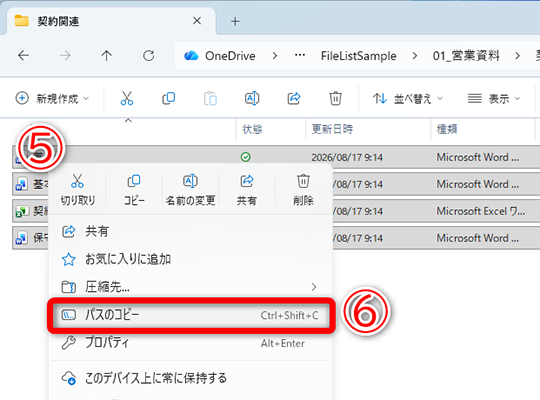Open the 表示 view dropdown
Viewport: 540px width, 400px height.
click(494, 99)
